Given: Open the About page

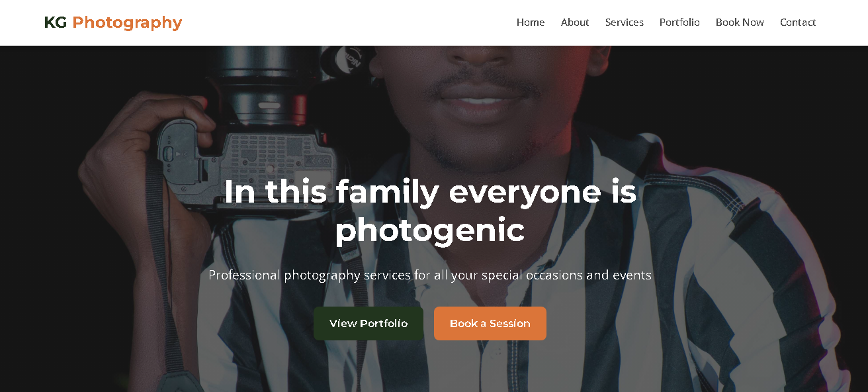Looking at the screenshot, I should pyautogui.click(x=574, y=22).
